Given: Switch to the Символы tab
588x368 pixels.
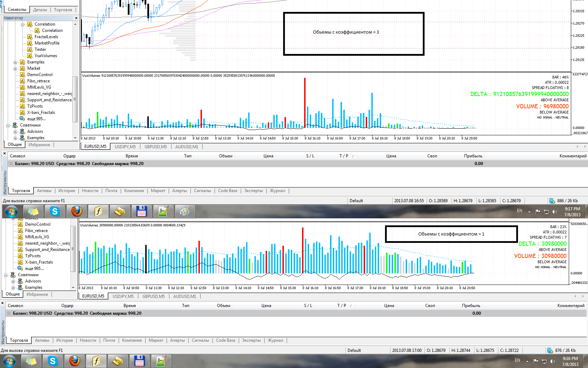Looking at the screenshot, I should [x=17, y=10].
